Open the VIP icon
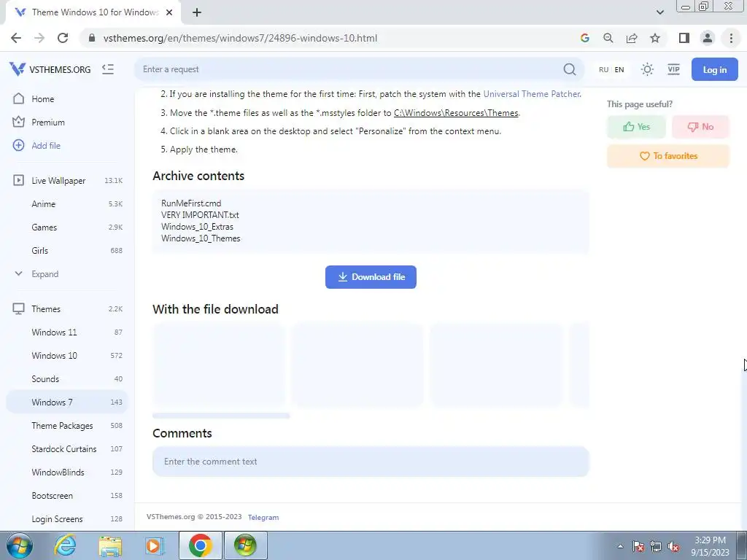 pyautogui.click(x=673, y=69)
